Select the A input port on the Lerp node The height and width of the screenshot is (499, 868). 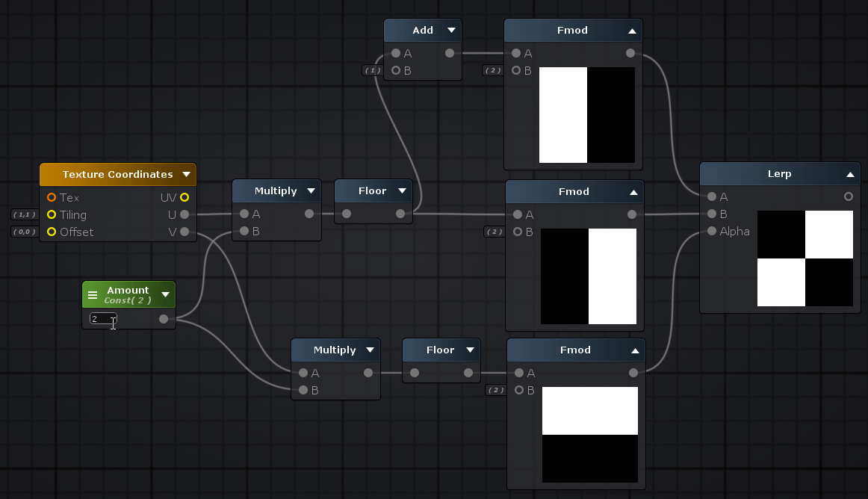tap(710, 196)
